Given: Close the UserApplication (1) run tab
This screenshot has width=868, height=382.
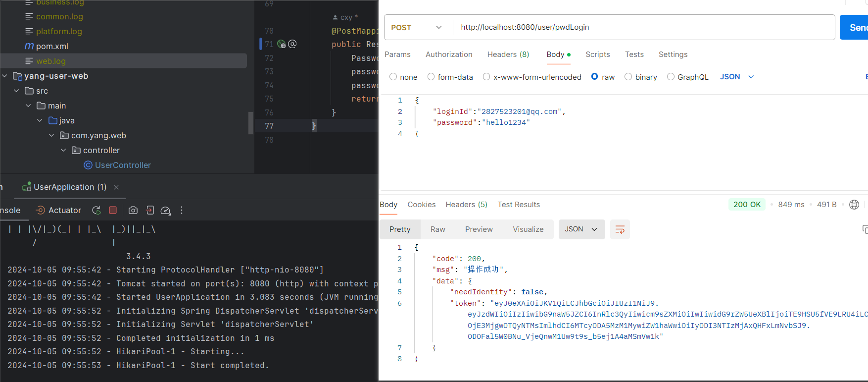Looking at the screenshot, I should click(116, 187).
